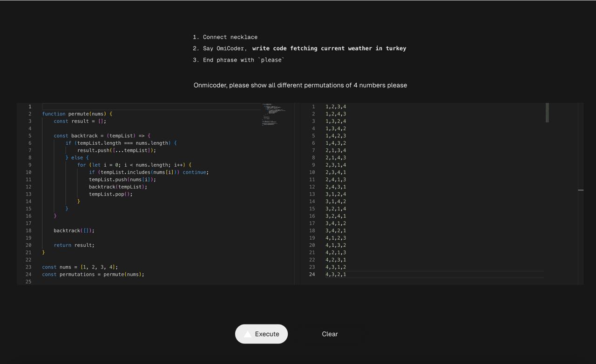Click the 'const backtrack = (tempList) => {' line
The height and width of the screenshot is (364, 596).
point(102,135)
